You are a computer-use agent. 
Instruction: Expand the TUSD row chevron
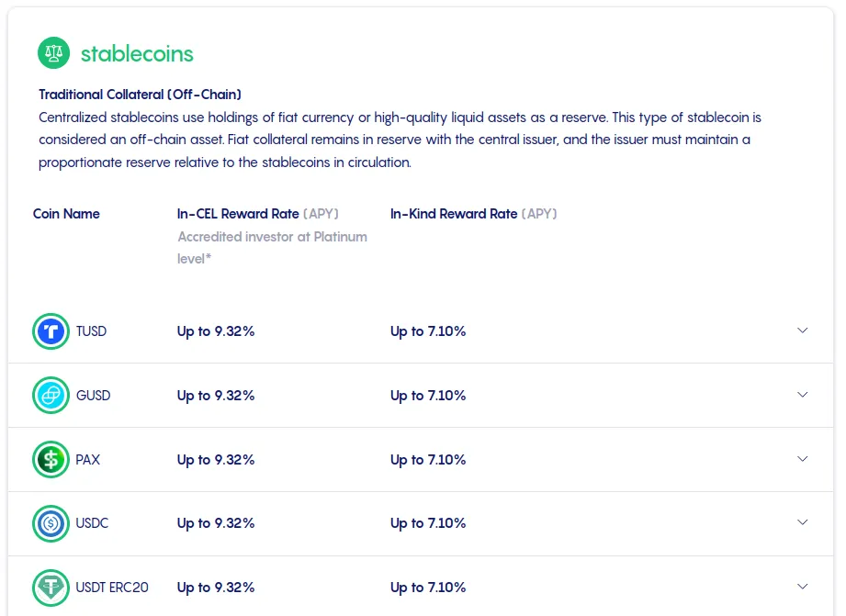[802, 330]
